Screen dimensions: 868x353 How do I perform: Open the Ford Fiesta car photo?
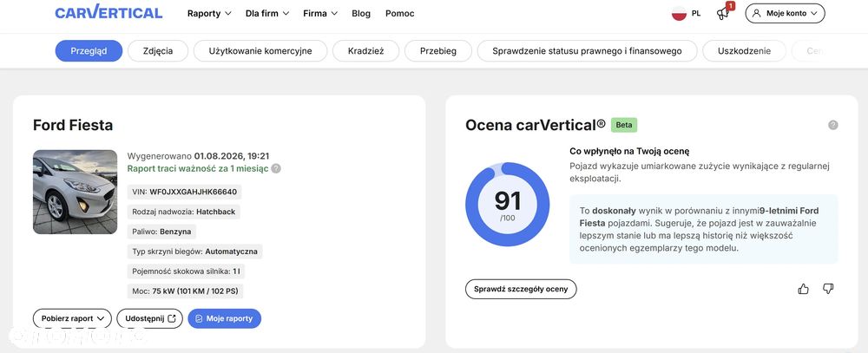[76, 192]
